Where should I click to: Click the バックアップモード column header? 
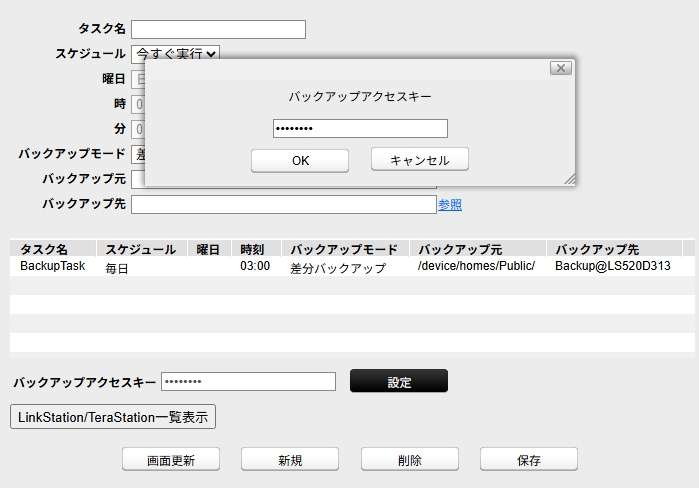(x=343, y=249)
